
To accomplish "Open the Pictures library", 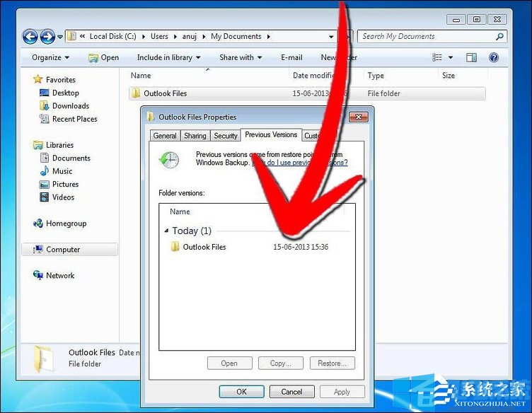I will point(59,184).
